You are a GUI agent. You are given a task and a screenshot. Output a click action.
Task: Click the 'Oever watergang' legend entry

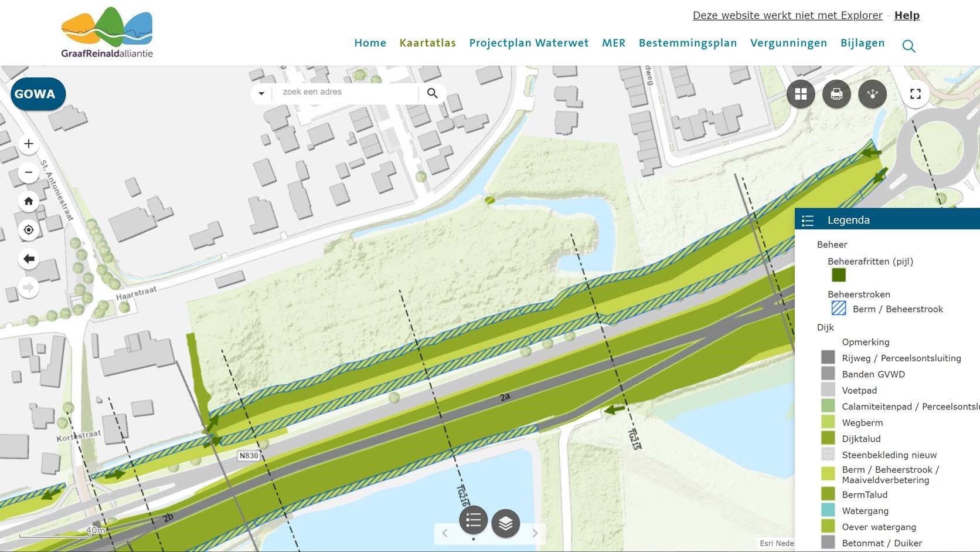pyautogui.click(x=879, y=527)
